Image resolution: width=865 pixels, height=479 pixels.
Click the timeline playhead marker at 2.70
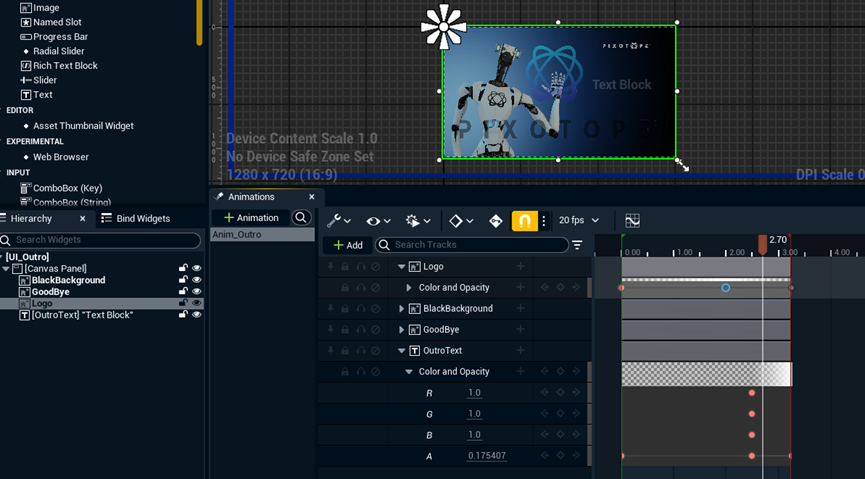pyautogui.click(x=762, y=244)
